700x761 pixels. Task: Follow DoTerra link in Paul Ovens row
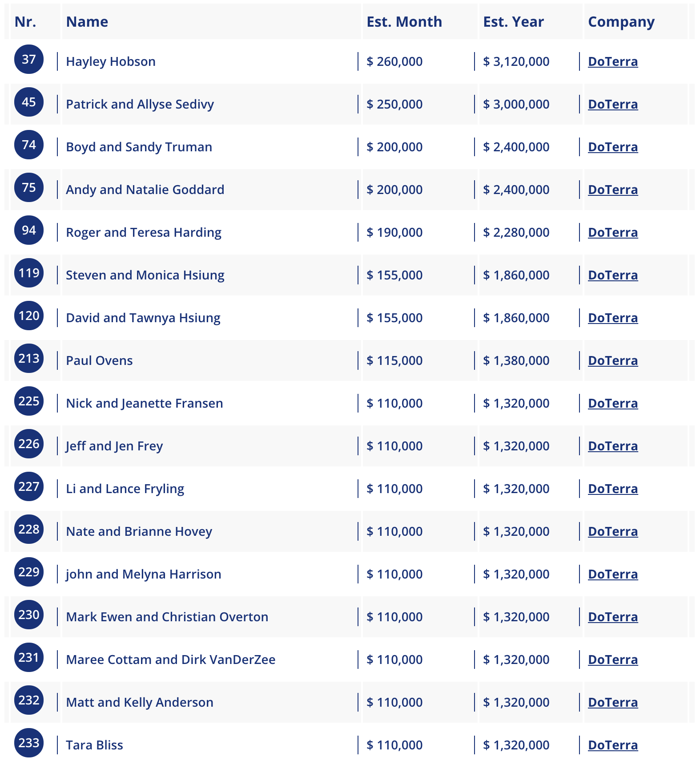tap(613, 360)
